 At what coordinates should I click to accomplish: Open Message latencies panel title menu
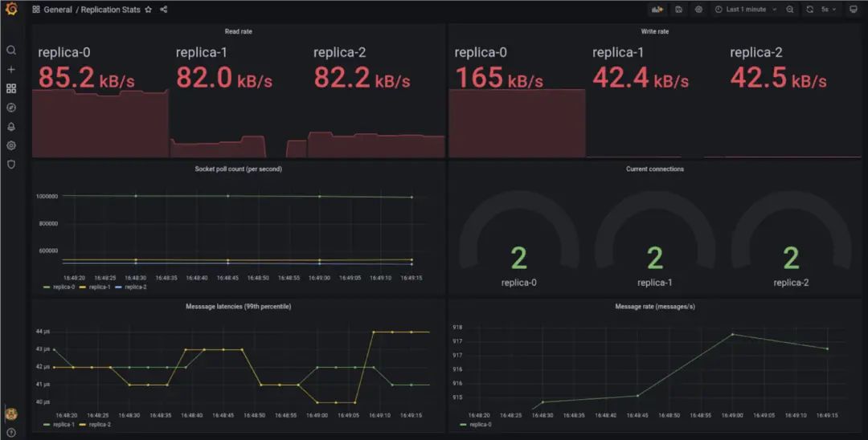pos(239,306)
